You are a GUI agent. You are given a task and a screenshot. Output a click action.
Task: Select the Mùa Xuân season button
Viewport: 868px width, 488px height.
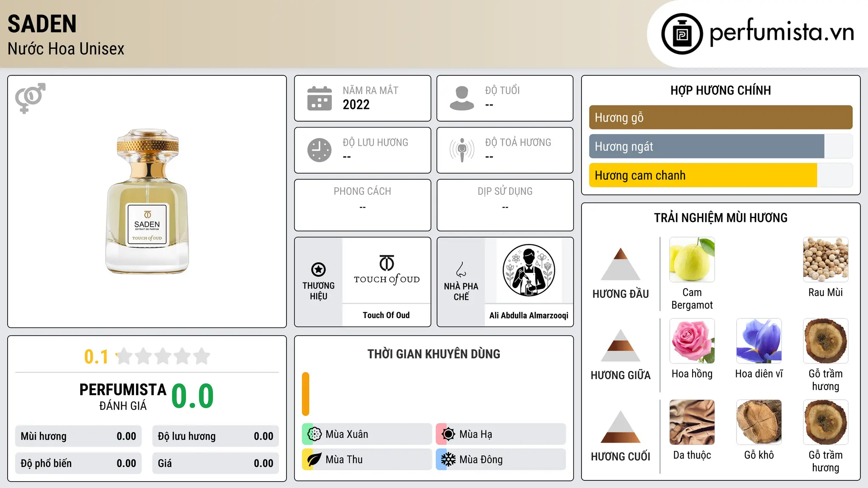coord(367,434)
